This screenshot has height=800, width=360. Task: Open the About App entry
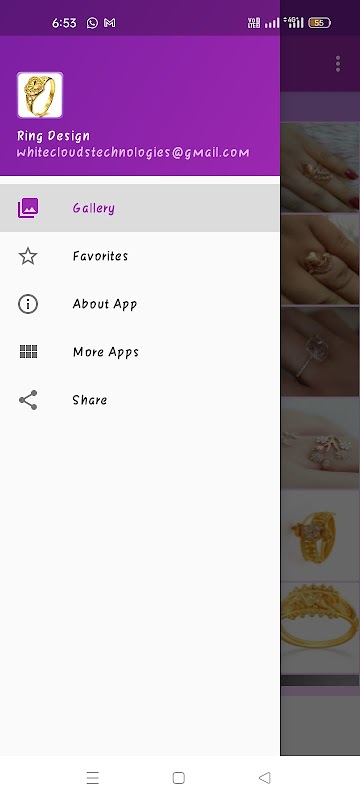140,304
